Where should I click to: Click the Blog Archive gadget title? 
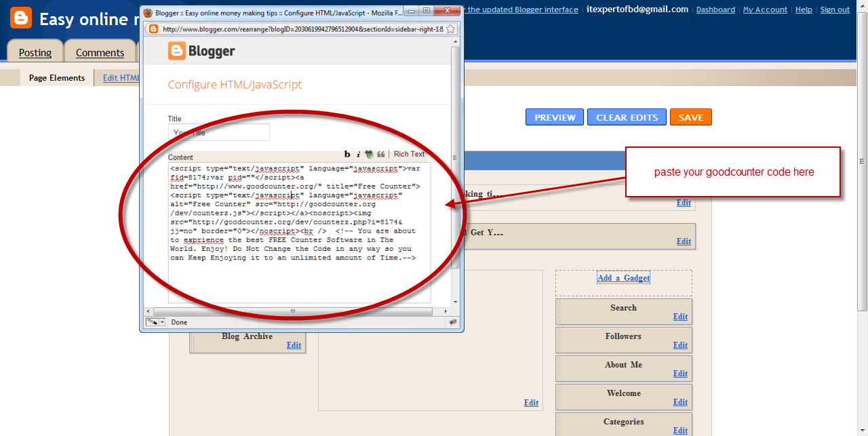(247, 336)
